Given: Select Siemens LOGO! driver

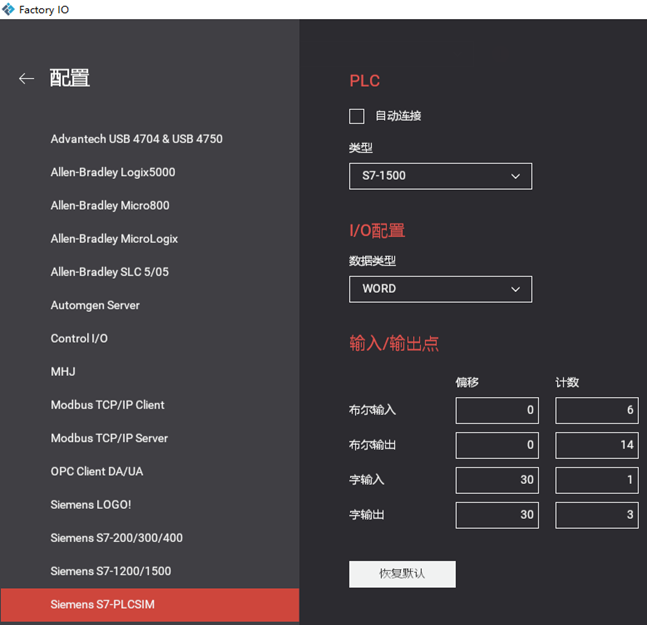Looking at the screenshot, I should [91, 505].
